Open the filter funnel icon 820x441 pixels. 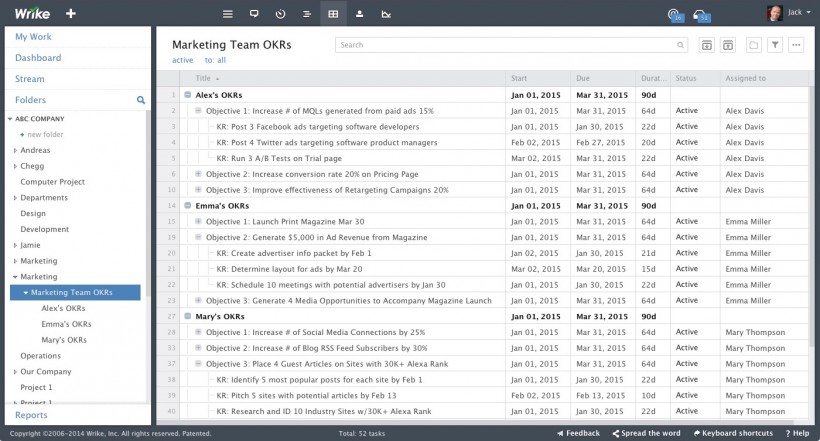pos(775,45)
